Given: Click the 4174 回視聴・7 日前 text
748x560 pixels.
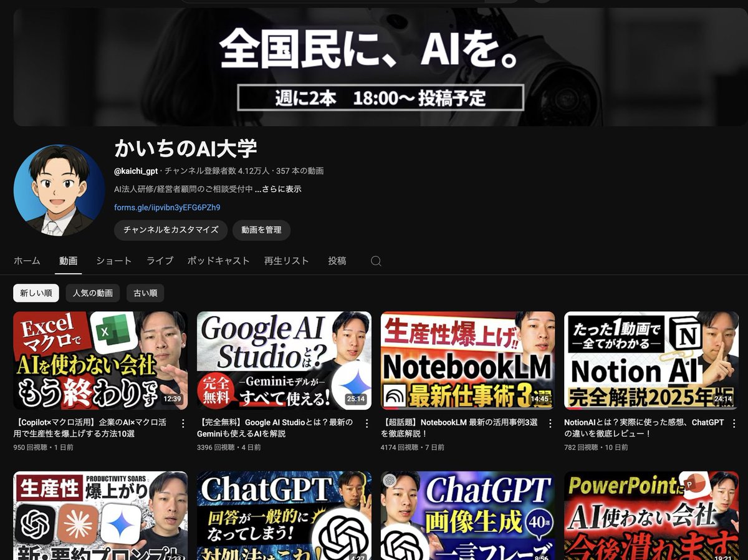Looking at the screenshot, I should (413, 448).
